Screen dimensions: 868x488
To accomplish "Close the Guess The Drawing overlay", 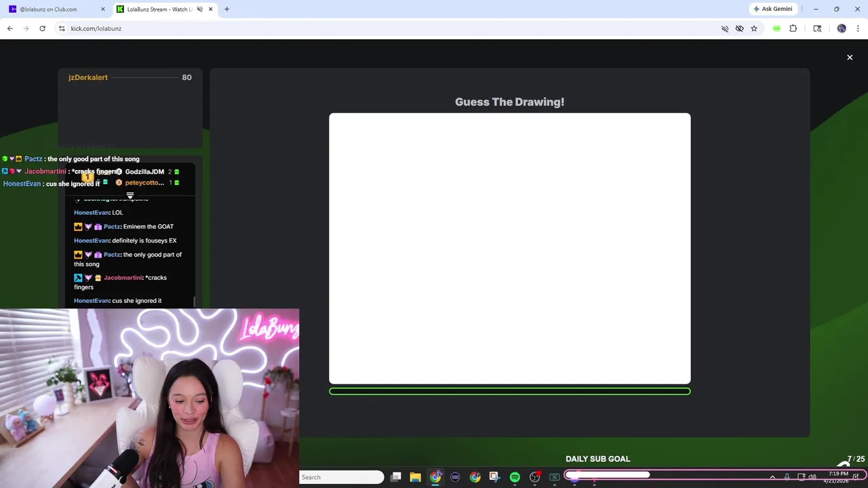I will pyautogui.click(x=850, y=58).
